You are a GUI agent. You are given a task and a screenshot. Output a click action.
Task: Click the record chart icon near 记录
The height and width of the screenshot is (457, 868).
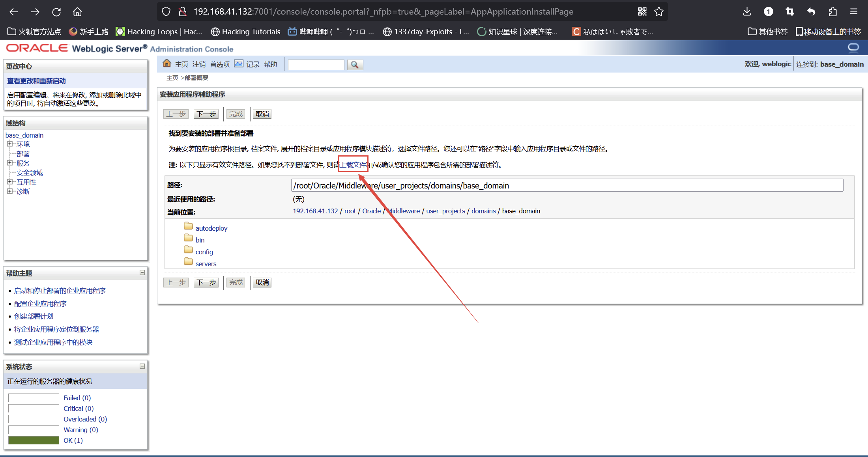(239, 63)
